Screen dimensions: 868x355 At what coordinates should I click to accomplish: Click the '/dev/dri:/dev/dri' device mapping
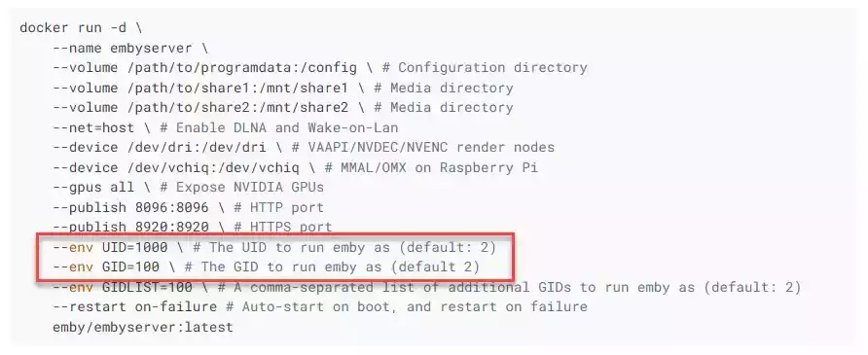pos(196,148)
